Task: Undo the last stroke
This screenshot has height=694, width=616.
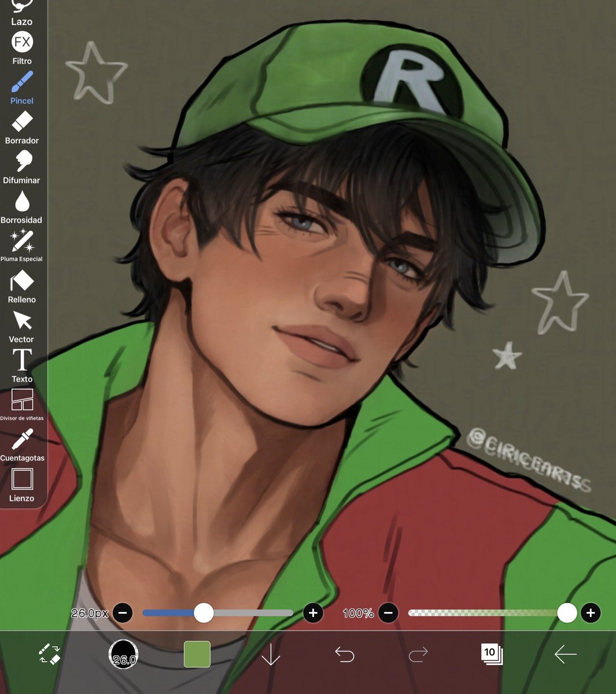Action: tap(345, 654)
